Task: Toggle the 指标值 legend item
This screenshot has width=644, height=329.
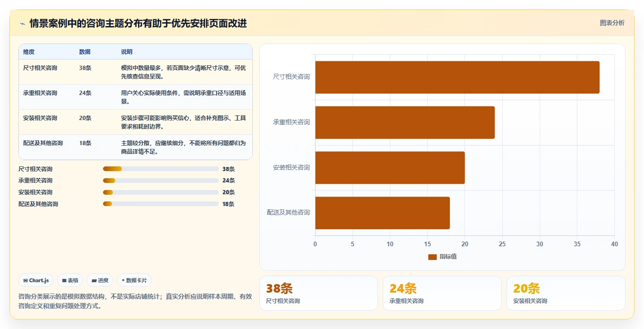Action: [x=442, y=257]
